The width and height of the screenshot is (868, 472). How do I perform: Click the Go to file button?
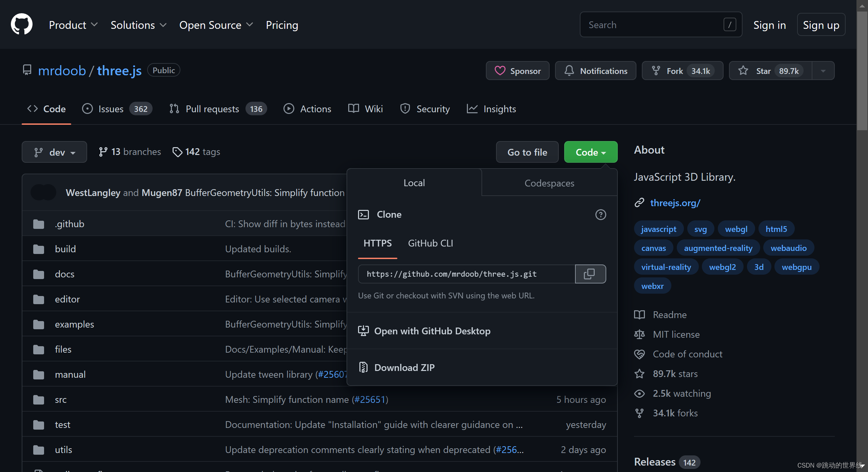[527, 152]
